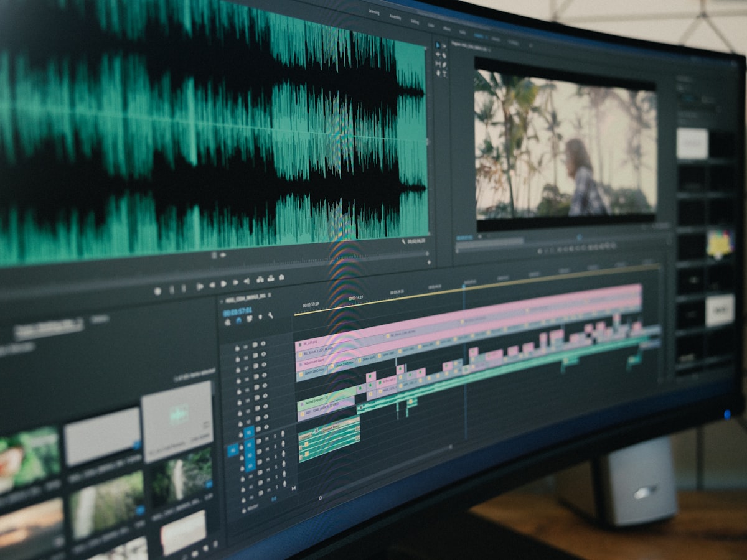This screenshot has width=747, height=560.
Task: Step forward one frame in Source monitor
Action: tap(235, 282)
